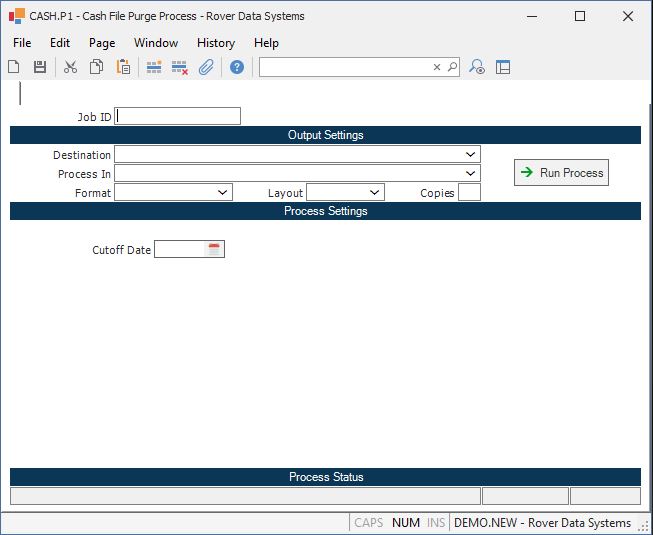653x535 pixels.
Task: Click the Paste clipboard icon
Action: point(123,67)
